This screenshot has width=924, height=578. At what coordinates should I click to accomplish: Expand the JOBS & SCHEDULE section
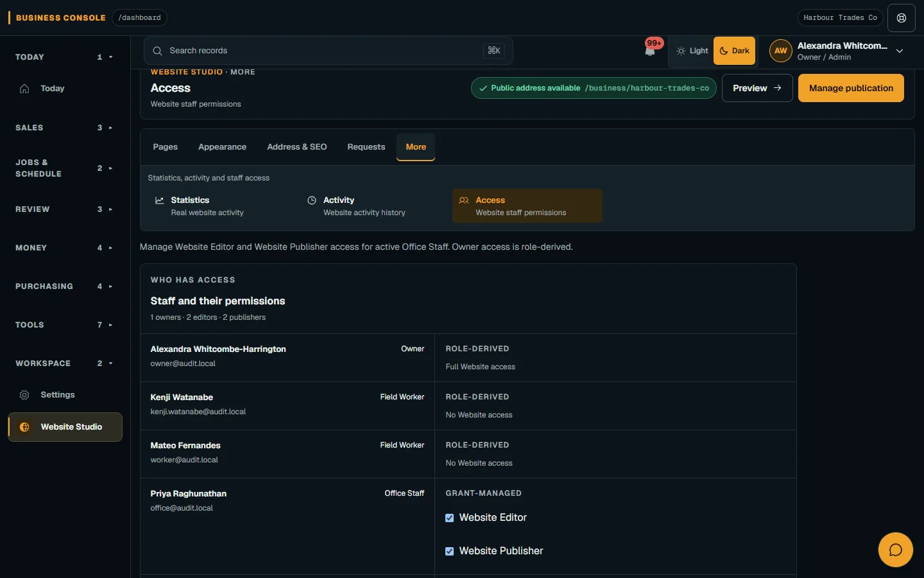tap(65, 168)
